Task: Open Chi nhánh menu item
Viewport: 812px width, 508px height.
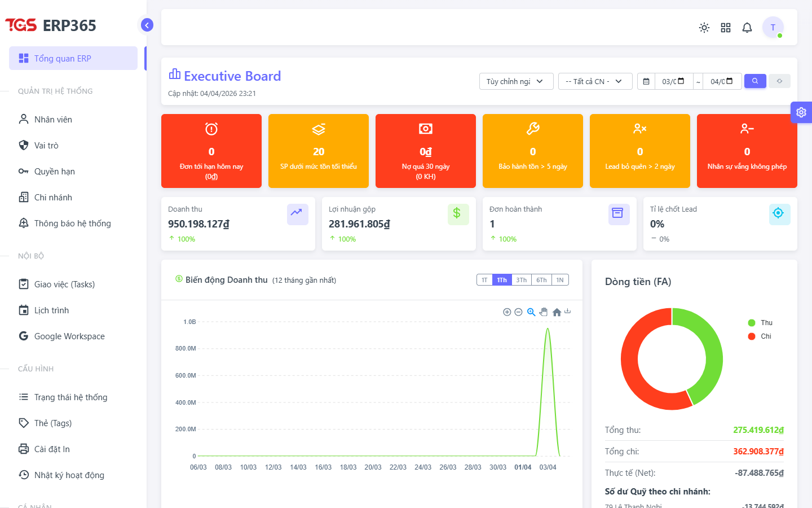Action: point(73,197)
